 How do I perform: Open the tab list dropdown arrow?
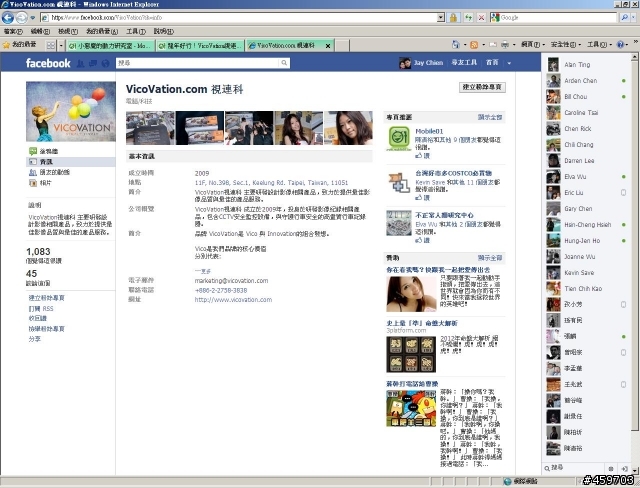point(61,45)
